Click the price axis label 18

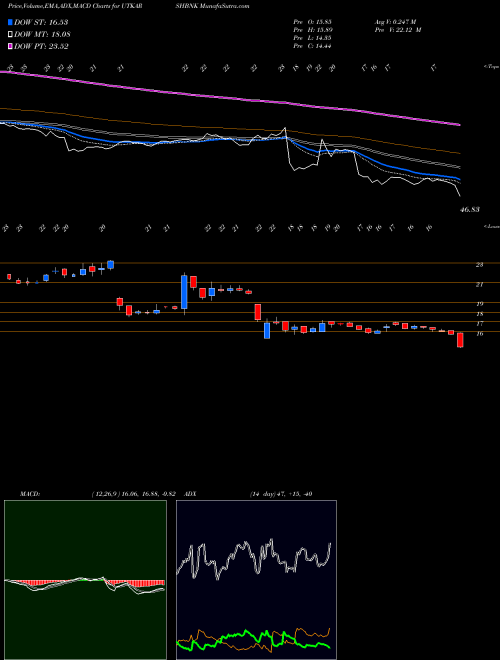[479, 314]
